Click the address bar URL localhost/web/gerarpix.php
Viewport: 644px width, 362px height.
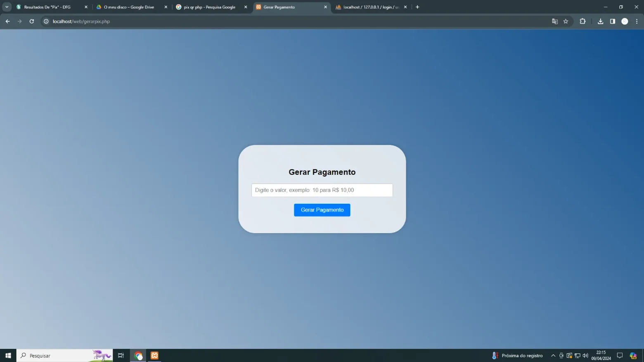[x=81, y=21]
